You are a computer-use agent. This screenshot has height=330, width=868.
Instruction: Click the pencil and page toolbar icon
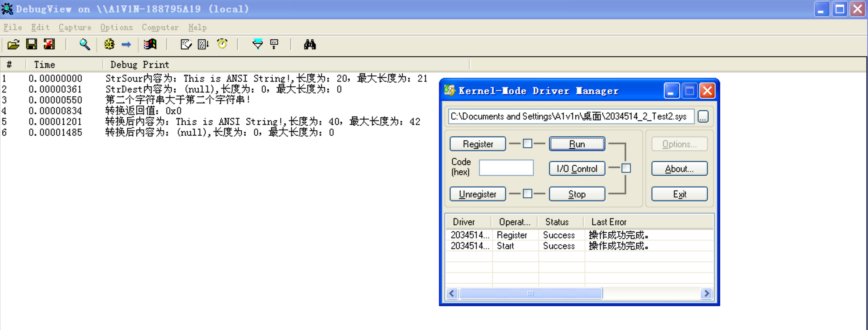186,45
